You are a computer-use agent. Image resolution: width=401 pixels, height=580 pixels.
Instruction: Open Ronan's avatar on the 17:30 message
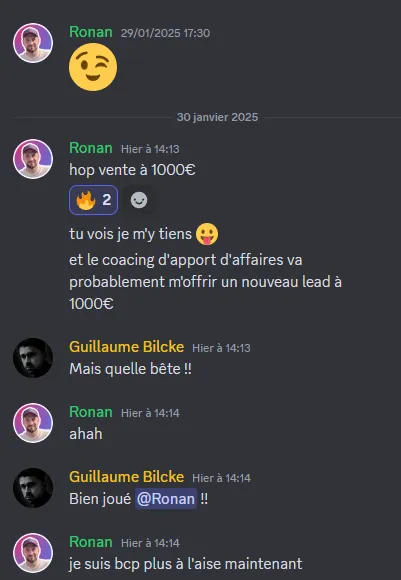click(x=33, y=43)
